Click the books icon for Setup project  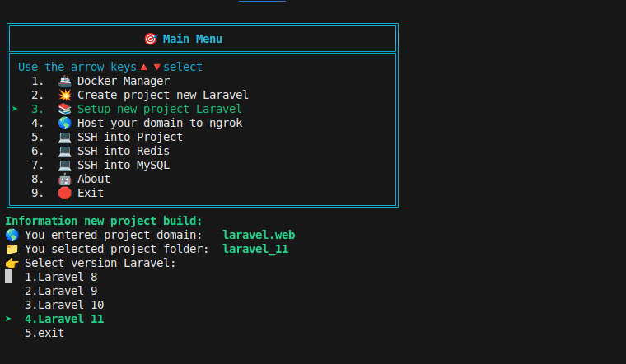pyautogui.click(x=65, y=109)
